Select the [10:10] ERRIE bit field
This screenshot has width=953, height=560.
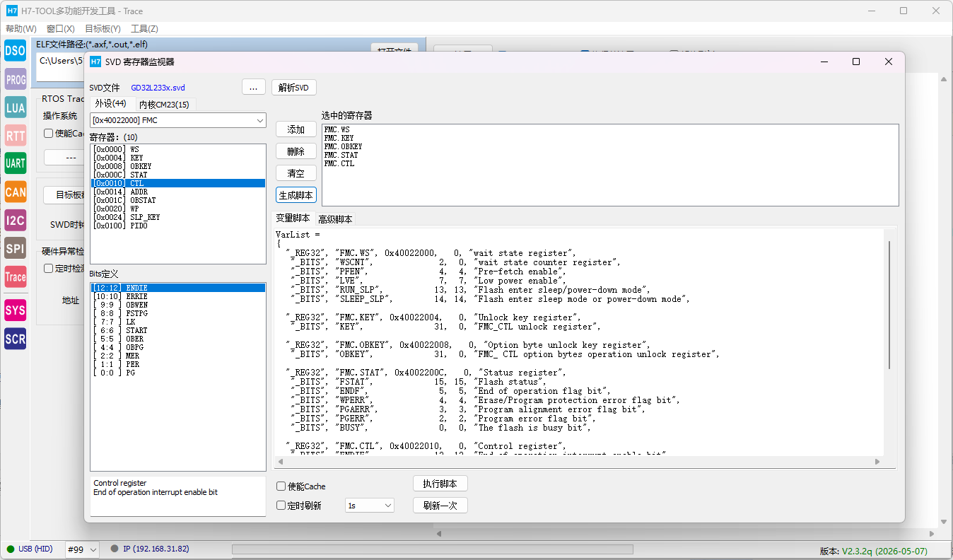[178, 296]
